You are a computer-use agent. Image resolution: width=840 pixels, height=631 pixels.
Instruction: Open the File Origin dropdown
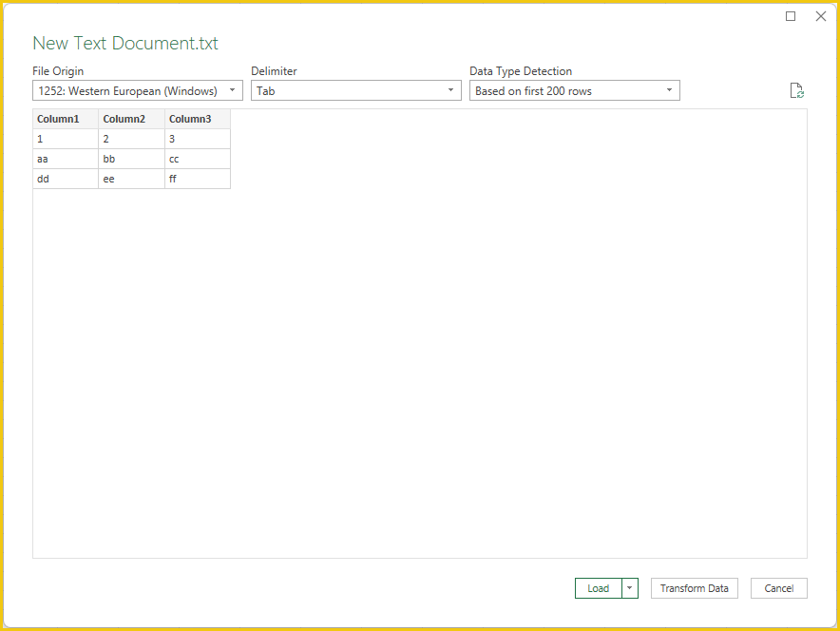138,90
